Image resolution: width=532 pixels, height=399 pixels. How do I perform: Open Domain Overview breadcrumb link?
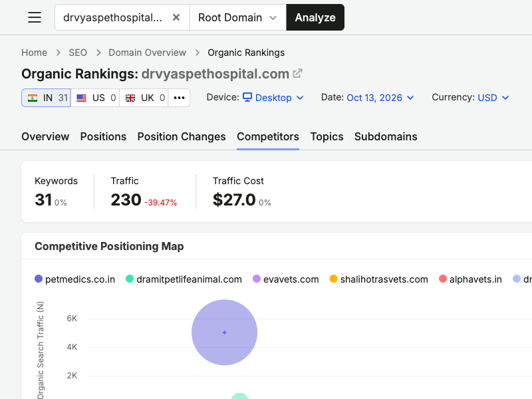147,53
